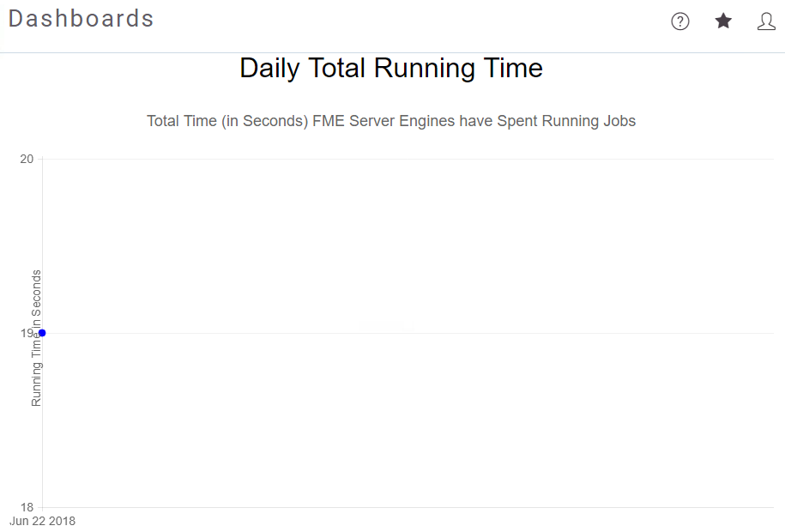Click the x-axis tick mark above Jun 22
Screen dimensions: 785x532
tap(43, 510)
